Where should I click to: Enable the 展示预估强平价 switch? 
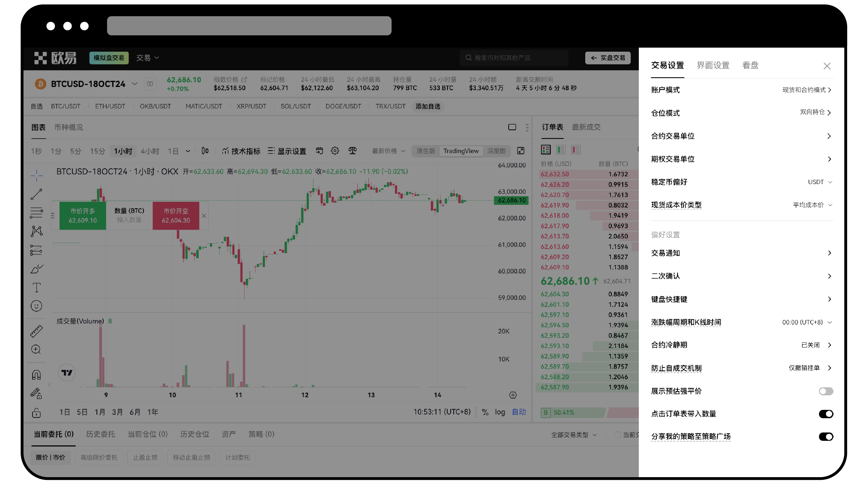click(x=826, y=391)
